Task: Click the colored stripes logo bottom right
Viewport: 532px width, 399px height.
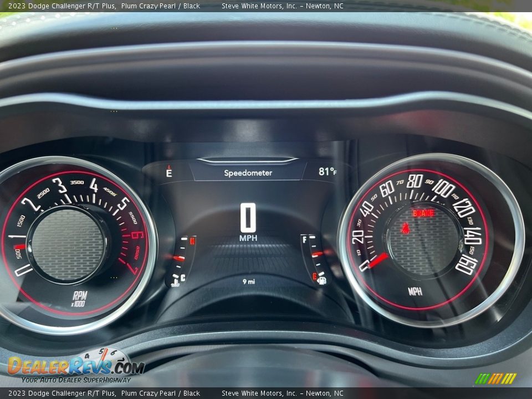Action: click(495, 378)
